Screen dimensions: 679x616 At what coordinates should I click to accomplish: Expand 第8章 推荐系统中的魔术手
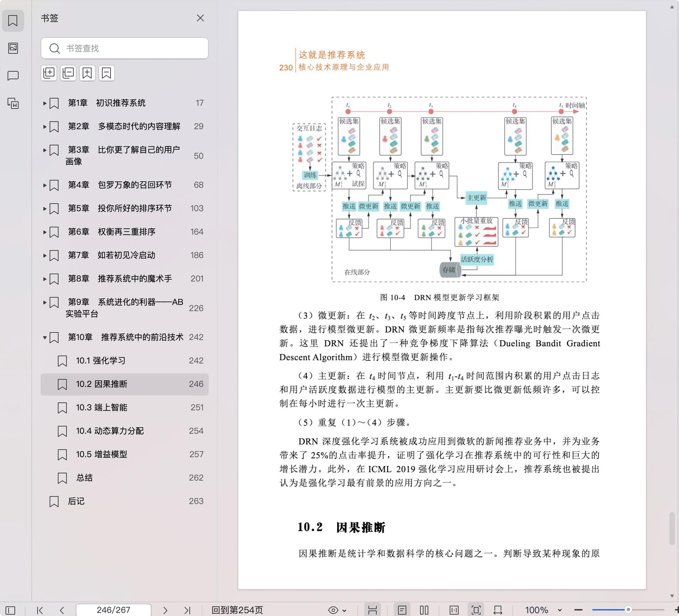45,279
